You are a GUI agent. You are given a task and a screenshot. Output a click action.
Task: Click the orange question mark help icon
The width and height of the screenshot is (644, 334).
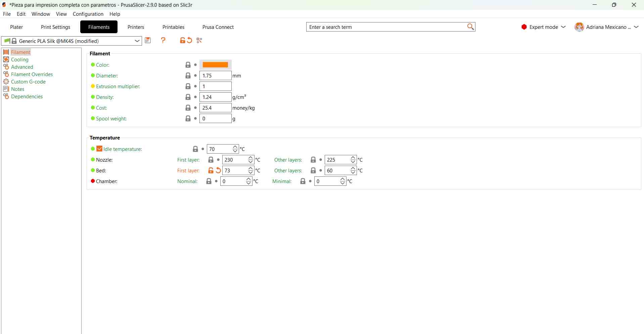164,41
